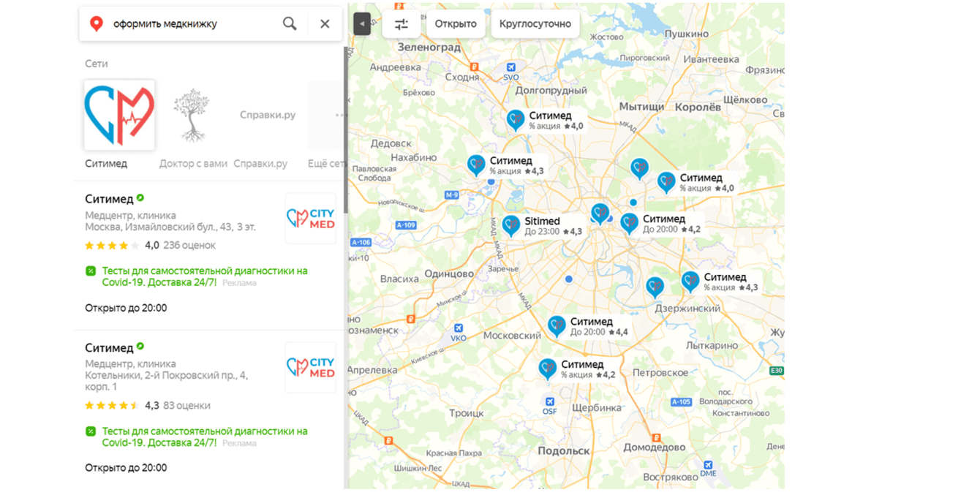980x495 pixels.
Task: Click the 'Зеленоград' map label
Action: tap(429, 47)
